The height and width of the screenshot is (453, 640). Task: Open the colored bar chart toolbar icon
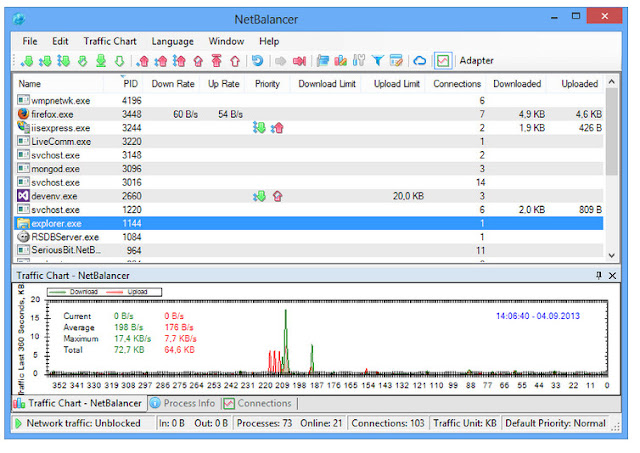[340, 61]
